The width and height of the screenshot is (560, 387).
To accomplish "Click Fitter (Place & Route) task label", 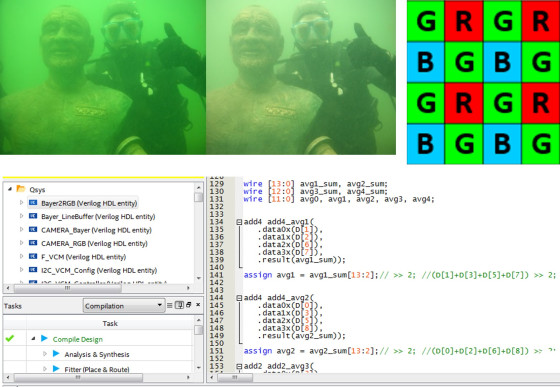I will [97, 369].
